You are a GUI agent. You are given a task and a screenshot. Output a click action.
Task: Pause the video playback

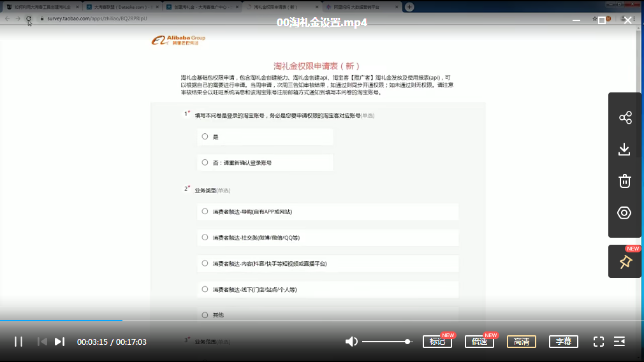point(18,342)
